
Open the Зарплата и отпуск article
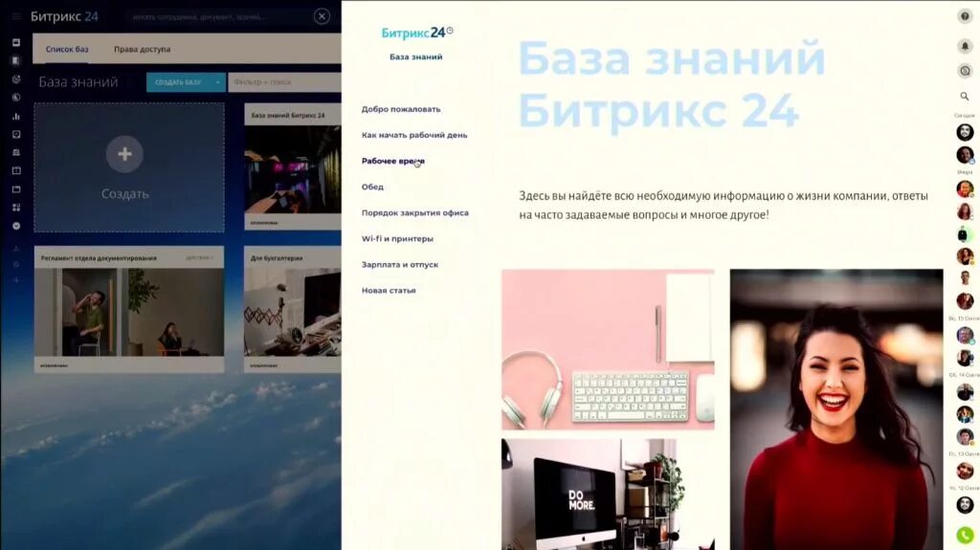pyautogui.click(x=400, y=264)
